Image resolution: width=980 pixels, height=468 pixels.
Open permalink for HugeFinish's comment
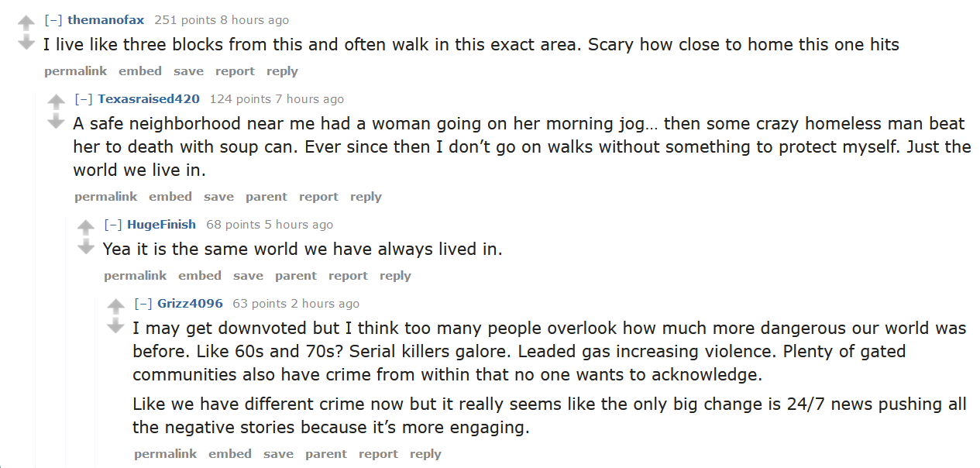tap(136, 276)
